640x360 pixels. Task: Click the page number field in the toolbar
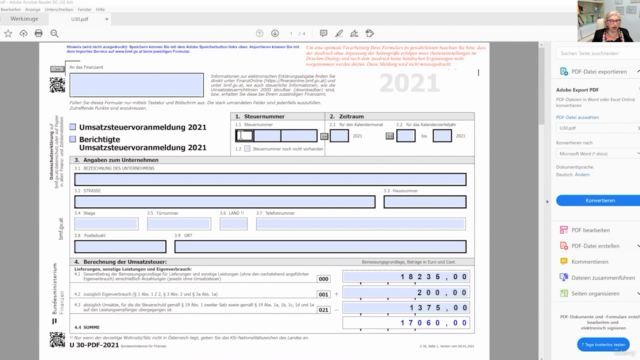coord(291,33)
